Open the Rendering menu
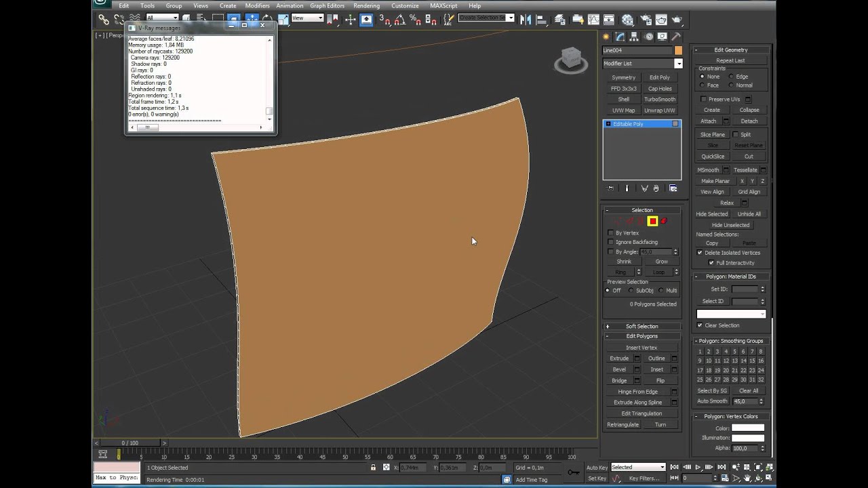The image size is (868, 488). (366, 5)
